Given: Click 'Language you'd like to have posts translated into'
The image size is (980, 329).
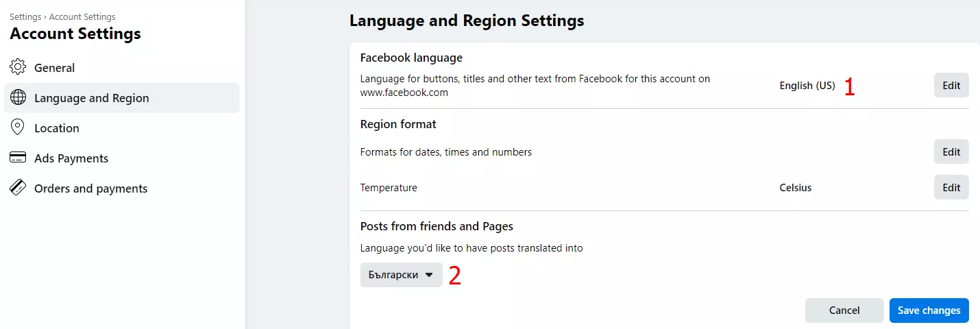Looking at the screenshot, I should pyautogui.click(x=471, y=248).
